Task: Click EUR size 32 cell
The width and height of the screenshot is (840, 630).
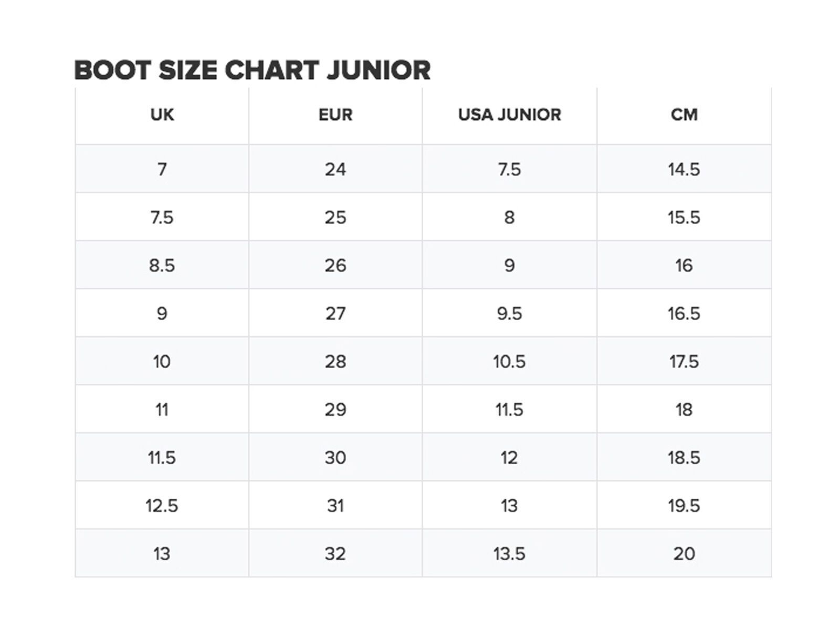Action: click(x=335, y=554)
